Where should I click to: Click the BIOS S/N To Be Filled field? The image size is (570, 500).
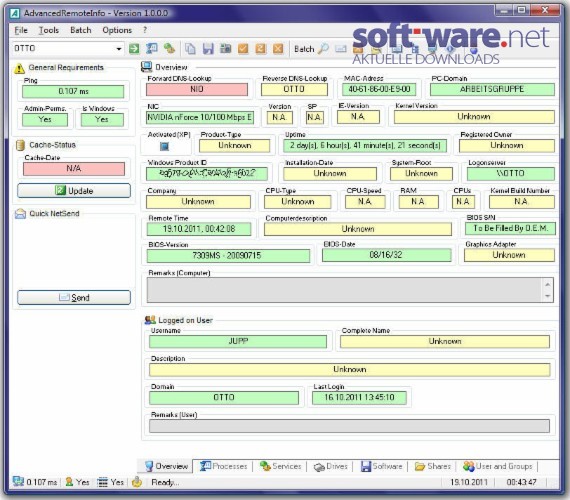(510, 229)
